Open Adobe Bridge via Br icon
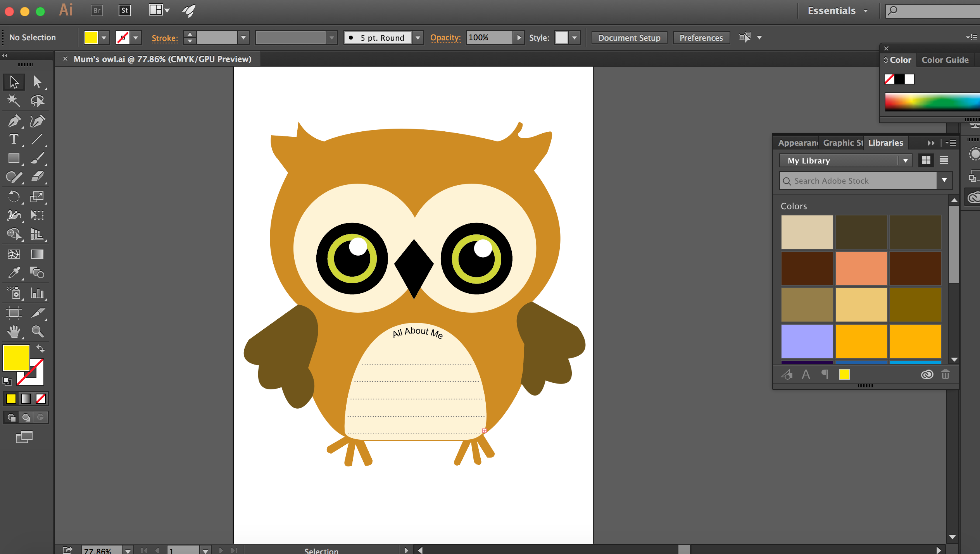Screen dimensions: 980x554 97,10
